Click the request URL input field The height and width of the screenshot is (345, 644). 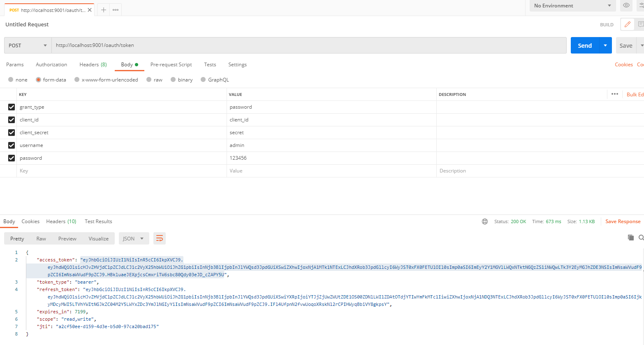pyautogui.click(x=309, y=45)
